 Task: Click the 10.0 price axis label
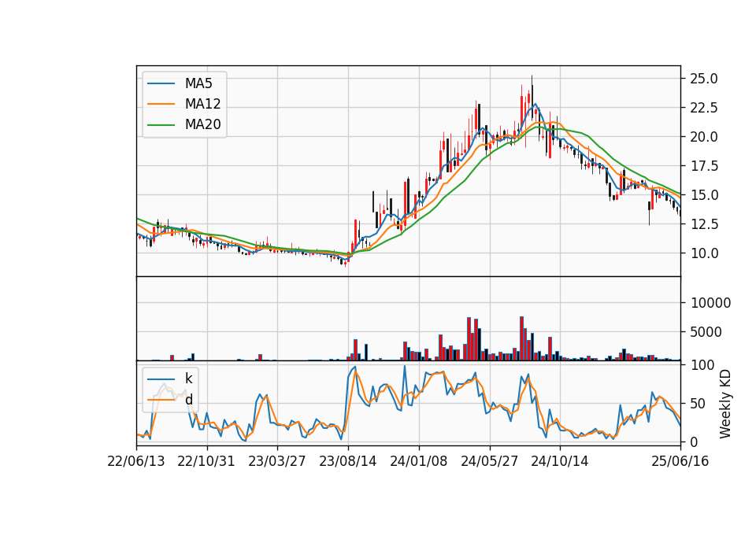[704, 253]
